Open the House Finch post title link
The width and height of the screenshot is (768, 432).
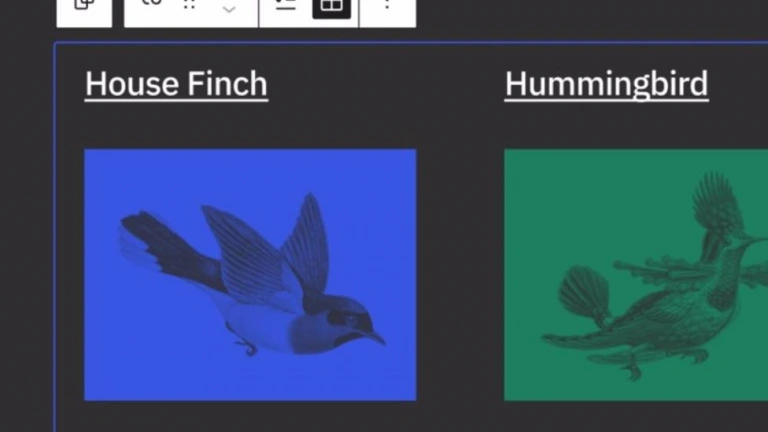tap(176, 84)
